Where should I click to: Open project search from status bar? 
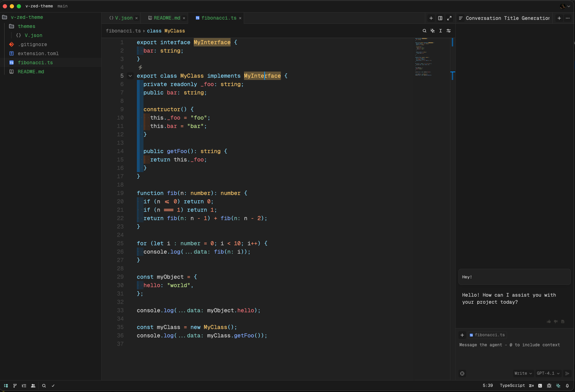[44, 386]
